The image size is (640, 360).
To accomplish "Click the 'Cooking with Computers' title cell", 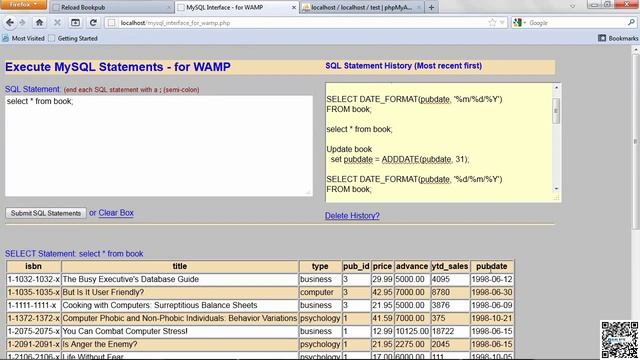I will 180,305.
